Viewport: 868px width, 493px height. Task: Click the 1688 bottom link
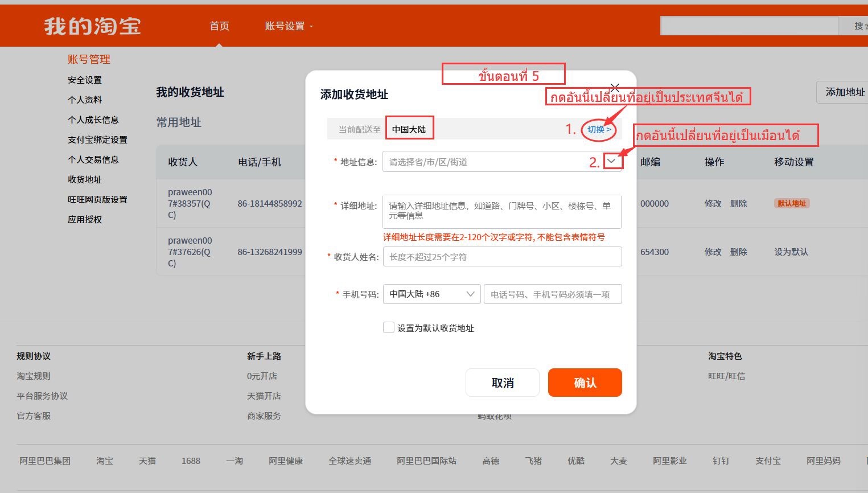point(191,461)
